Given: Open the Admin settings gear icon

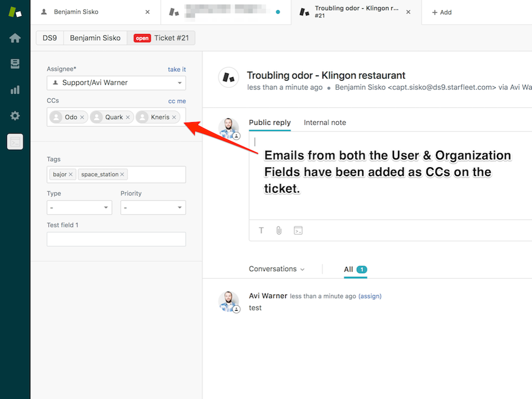Looking at the screenshot, I should tap(15, 116).
